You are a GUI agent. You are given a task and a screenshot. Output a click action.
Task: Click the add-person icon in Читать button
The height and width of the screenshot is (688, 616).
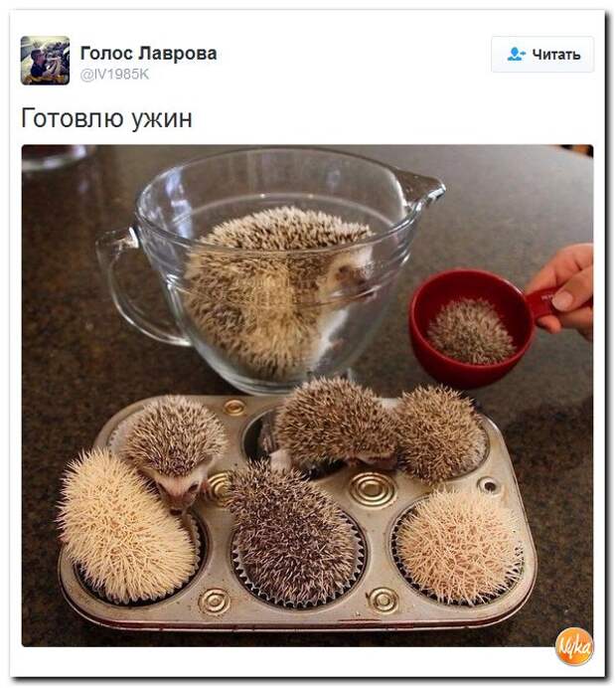tap(516, 55)
